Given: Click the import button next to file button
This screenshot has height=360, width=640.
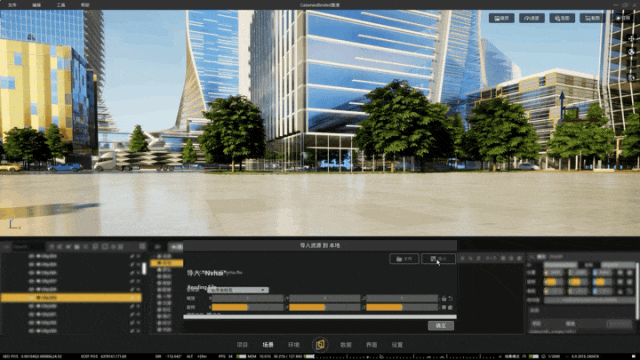Looking at the screenshot, I should 438,259.
